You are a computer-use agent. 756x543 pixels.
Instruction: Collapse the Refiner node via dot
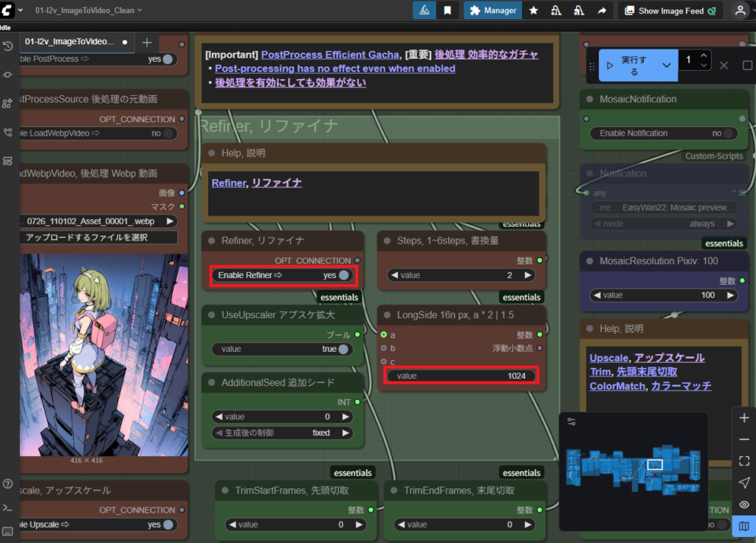tap(211, 241)
